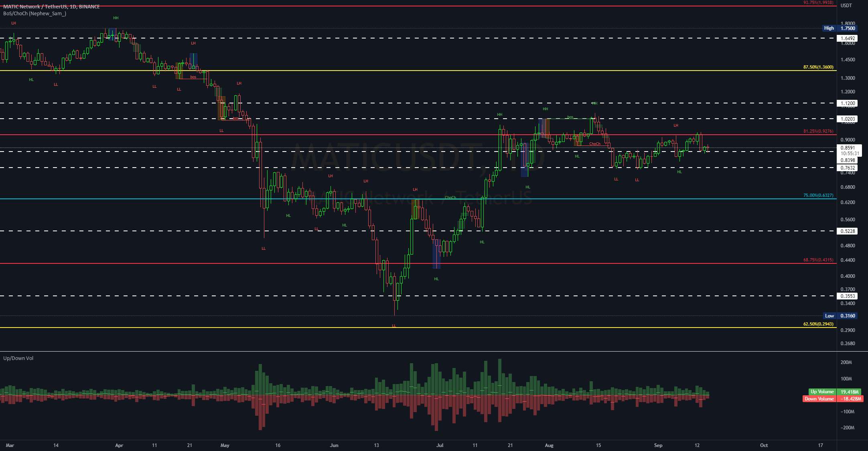Click the 200M volume axis label
Viewport: 868px width, 451px height.
(x=846, y=362)
